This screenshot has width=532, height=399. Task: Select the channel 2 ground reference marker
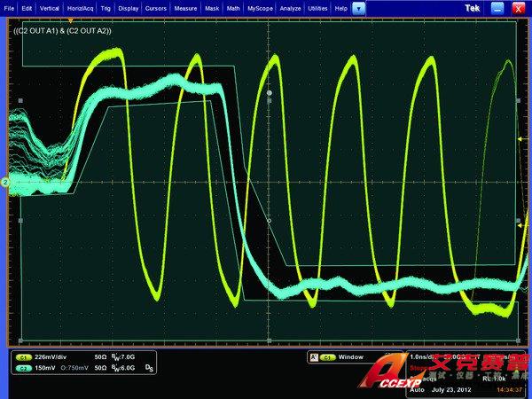4,182
